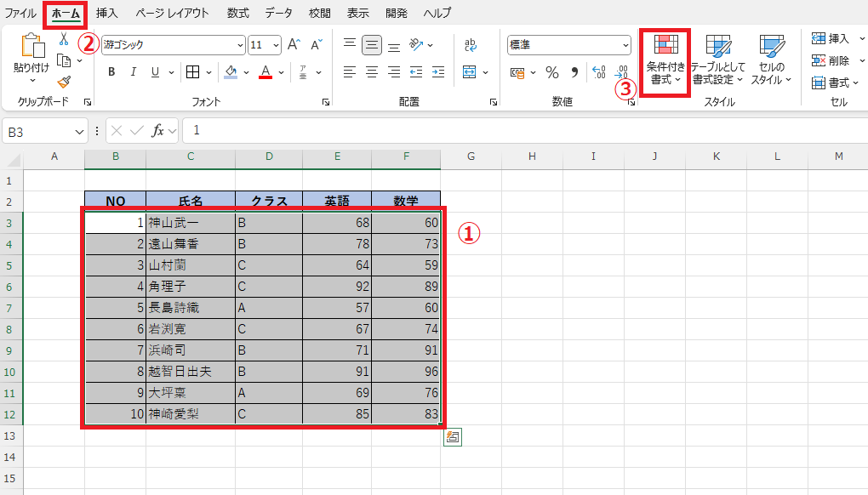Image resolution: width=868 pixels, height=495 pixels.
Task: Center cell text horizontally
Action: click(372, 72)
